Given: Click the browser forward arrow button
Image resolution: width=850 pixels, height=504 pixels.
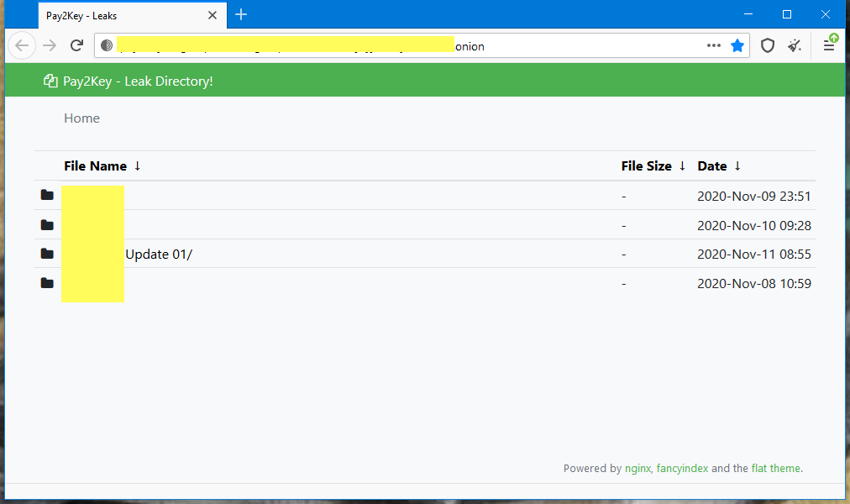Looking at the screenshot, I should [50, 45].
